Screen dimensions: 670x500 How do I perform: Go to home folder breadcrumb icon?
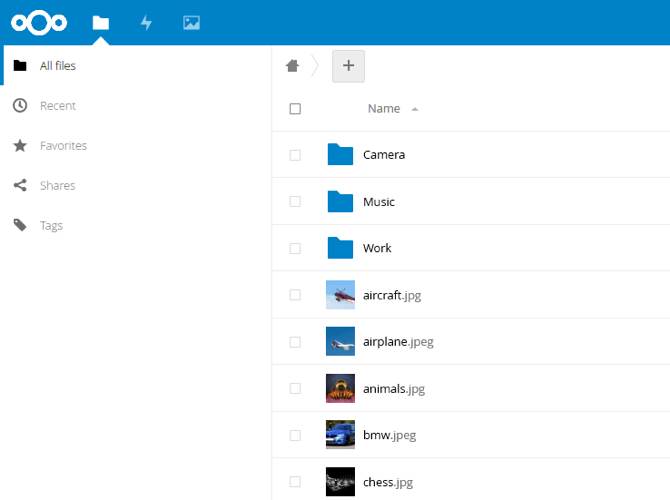pyautogui.click(x=293, y=65)
